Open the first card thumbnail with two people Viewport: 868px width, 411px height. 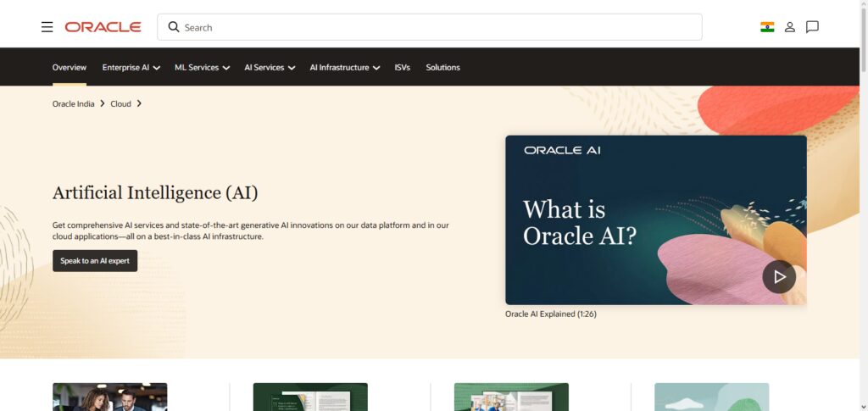(109, 397)
